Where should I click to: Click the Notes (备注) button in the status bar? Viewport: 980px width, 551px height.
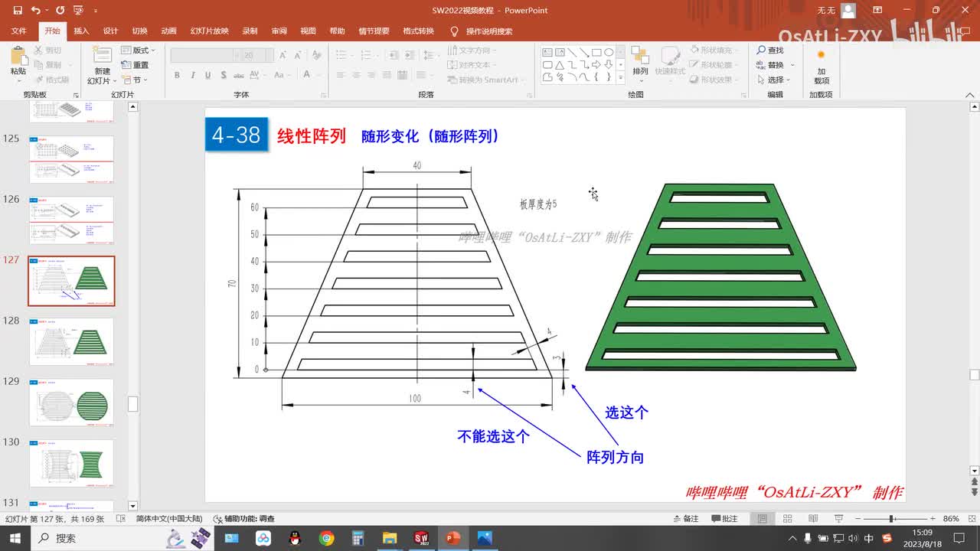point(685,518)
